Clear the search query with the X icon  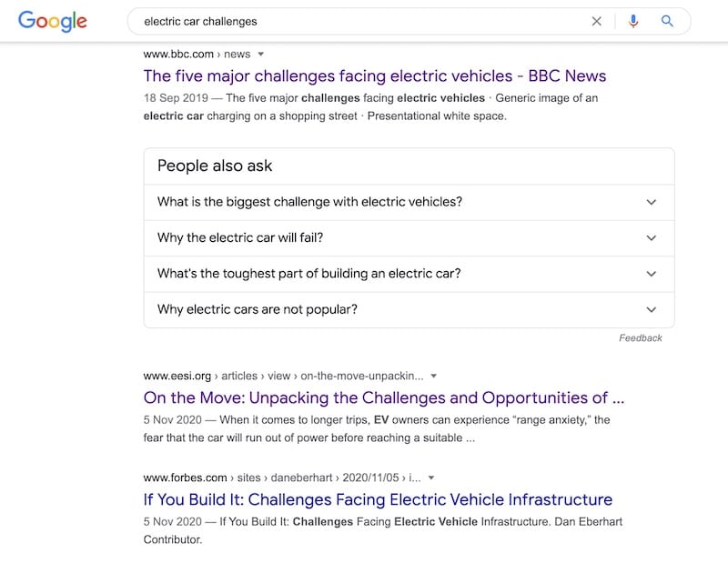[x=597, y=21]
